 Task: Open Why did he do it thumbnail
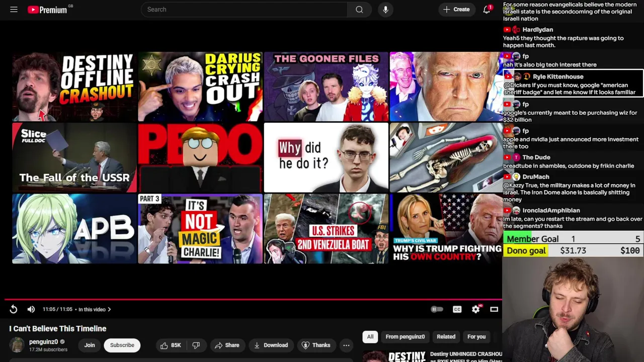pos(326,157)
